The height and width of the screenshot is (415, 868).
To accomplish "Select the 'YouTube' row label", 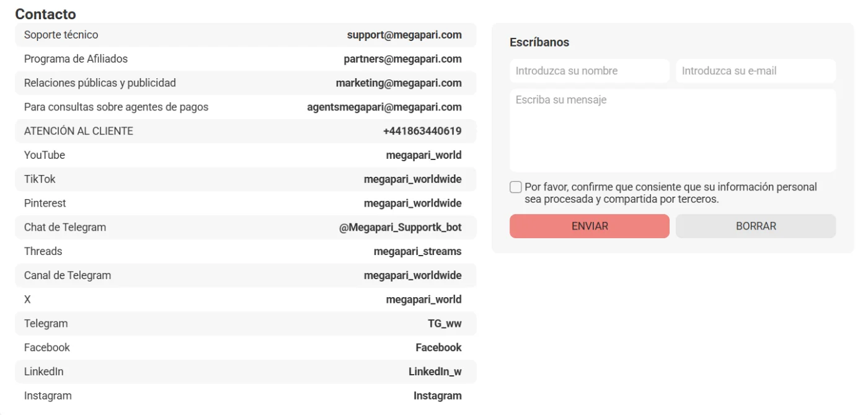I will 45,155.
